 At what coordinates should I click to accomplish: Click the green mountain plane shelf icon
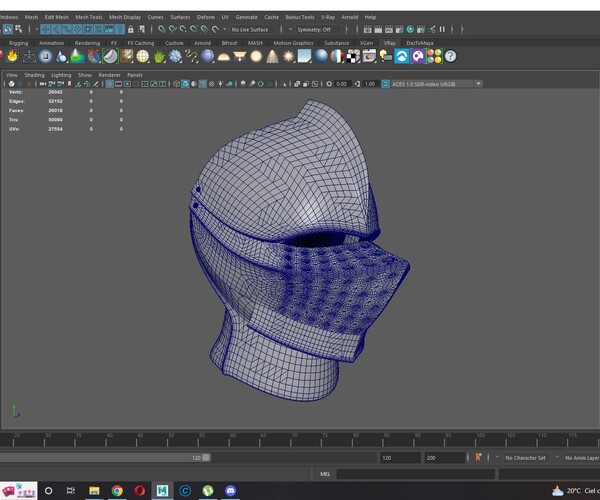click(x=77, y=56)
